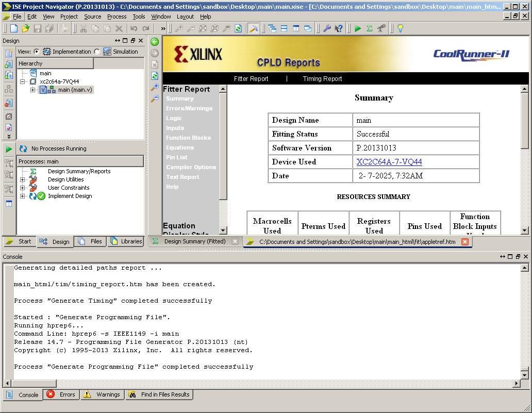Image resolution: width=532 pixels, height=413 pixels.
Task: Open Function Blocks report section
Action: 188,138
